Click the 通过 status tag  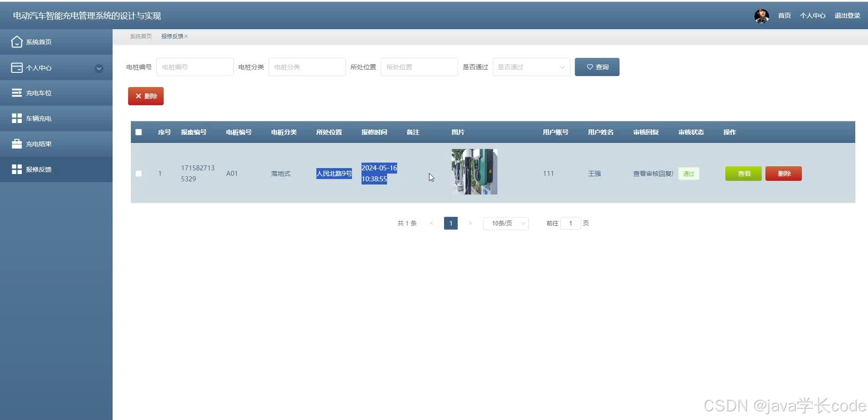pyautogui.click(x=689, y=174)
